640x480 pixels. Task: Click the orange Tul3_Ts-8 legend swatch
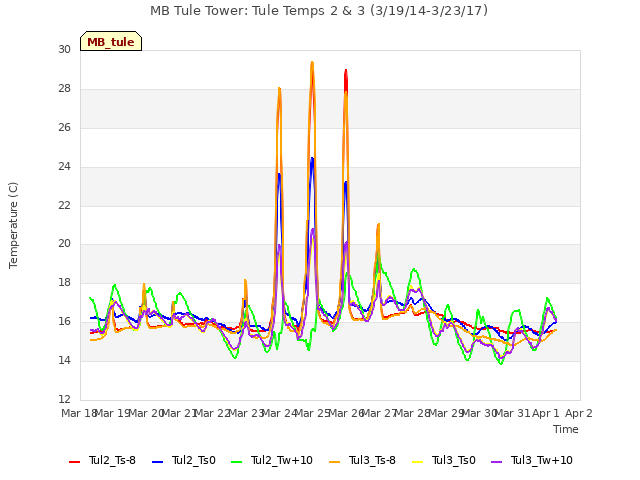pos(335,461)
